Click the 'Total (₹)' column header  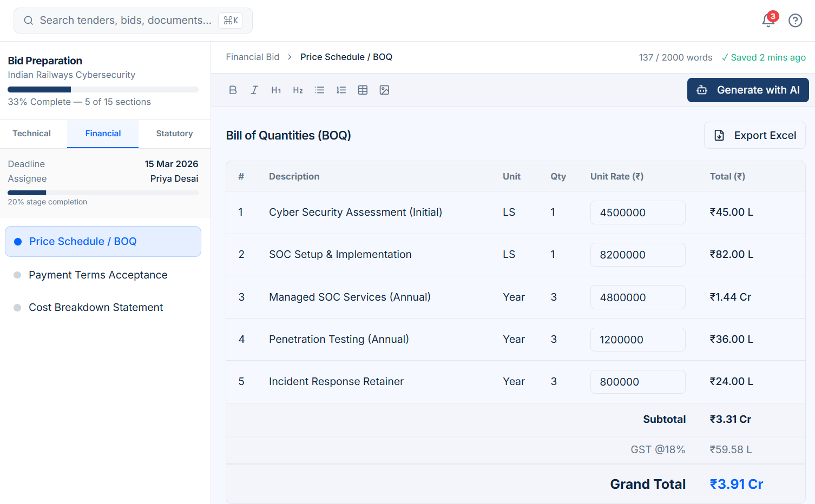point(727,176)
